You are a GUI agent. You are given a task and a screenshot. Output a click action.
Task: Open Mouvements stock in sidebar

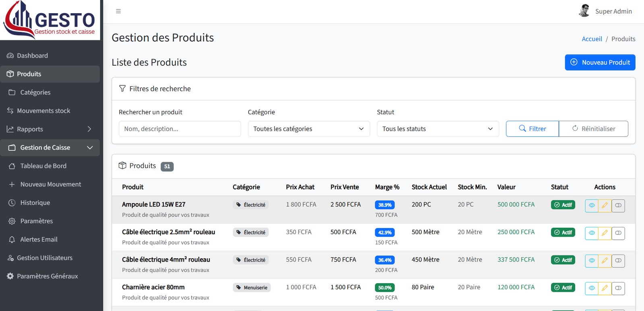coord(50,111)
